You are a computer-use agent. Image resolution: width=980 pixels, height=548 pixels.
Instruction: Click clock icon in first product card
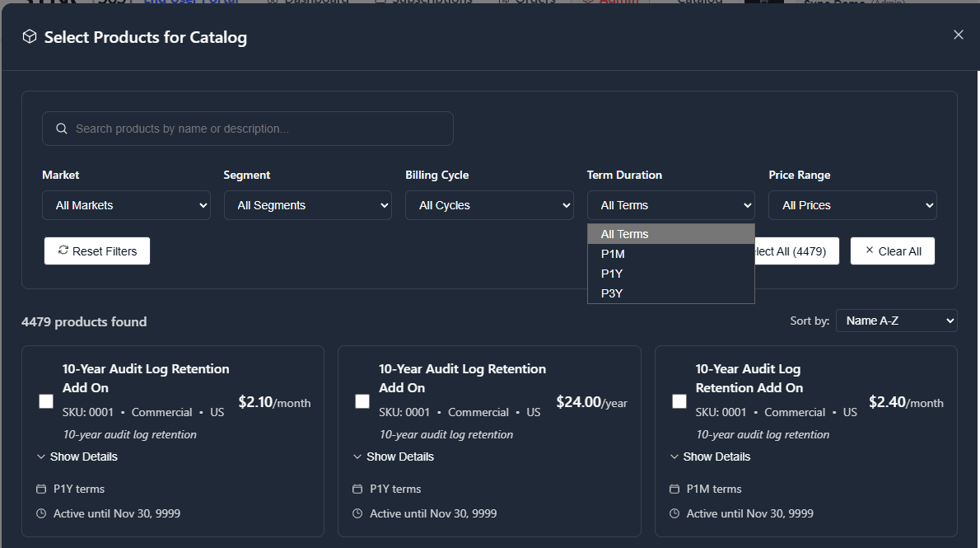(x=41, y=513)
